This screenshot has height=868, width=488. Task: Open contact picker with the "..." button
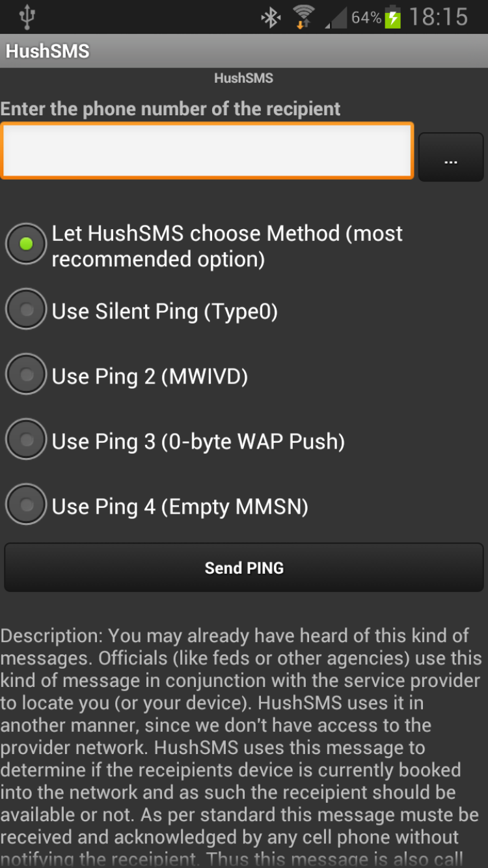pyautogui.click(x=450, y=157)
